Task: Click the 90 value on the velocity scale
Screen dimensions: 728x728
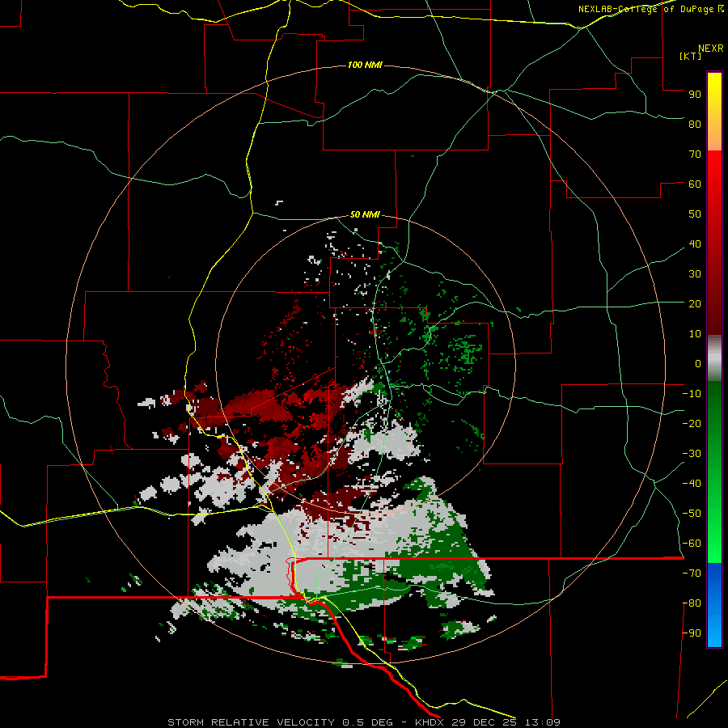Action: pos(695,95)
